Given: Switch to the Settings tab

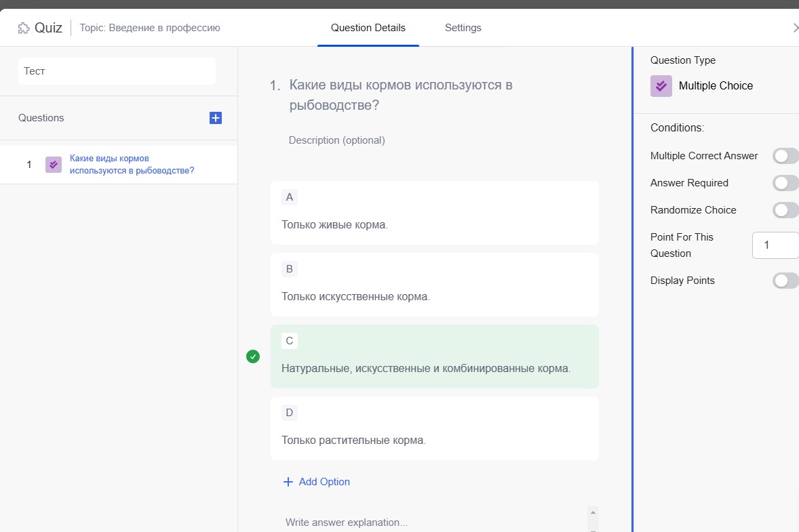Looking at the screenshot, I should pyautogui.click(x=463, y=28).
